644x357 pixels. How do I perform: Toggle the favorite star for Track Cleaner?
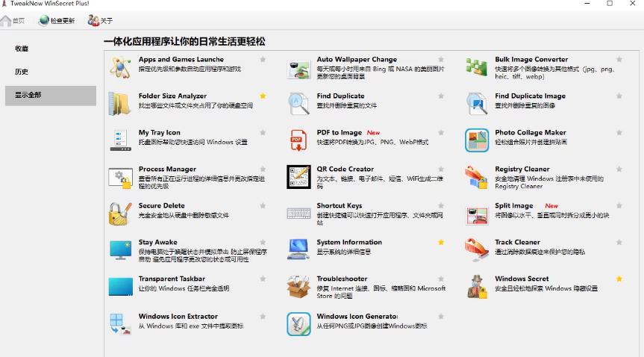click(x=619, y=242)
